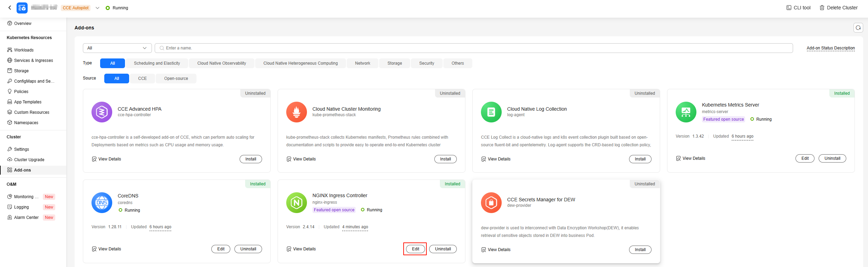Click the NGINX Ingress Controller icon
The height and width of the screenshot is (267, 868).
click(297, 203)
